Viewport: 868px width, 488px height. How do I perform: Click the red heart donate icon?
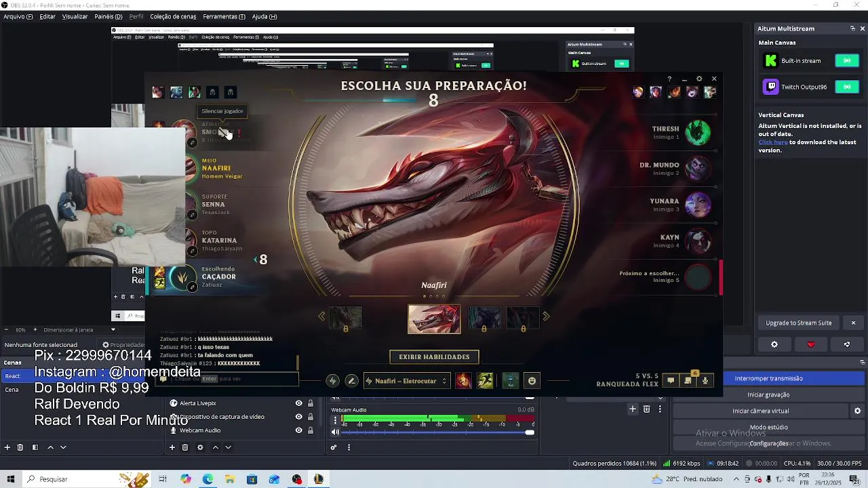click(x=810, y=344)
